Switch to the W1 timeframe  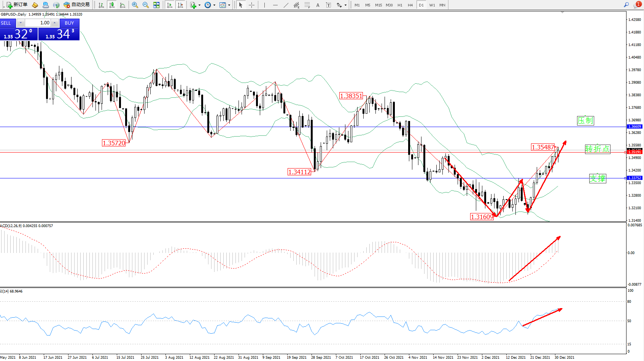[x=432, y=5]
